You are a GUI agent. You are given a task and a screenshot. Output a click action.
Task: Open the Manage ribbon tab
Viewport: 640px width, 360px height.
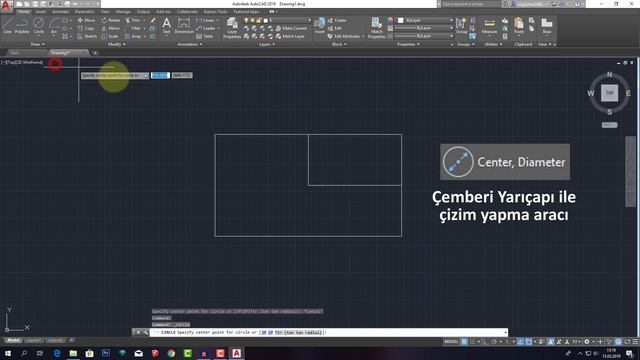(123, 11)
